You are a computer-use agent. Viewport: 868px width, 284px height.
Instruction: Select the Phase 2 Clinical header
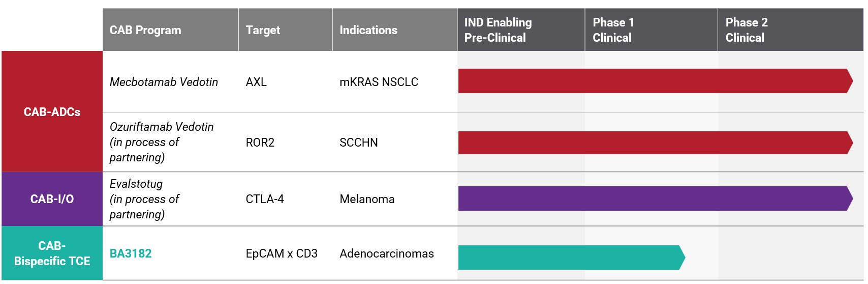[x=747, y=30]
